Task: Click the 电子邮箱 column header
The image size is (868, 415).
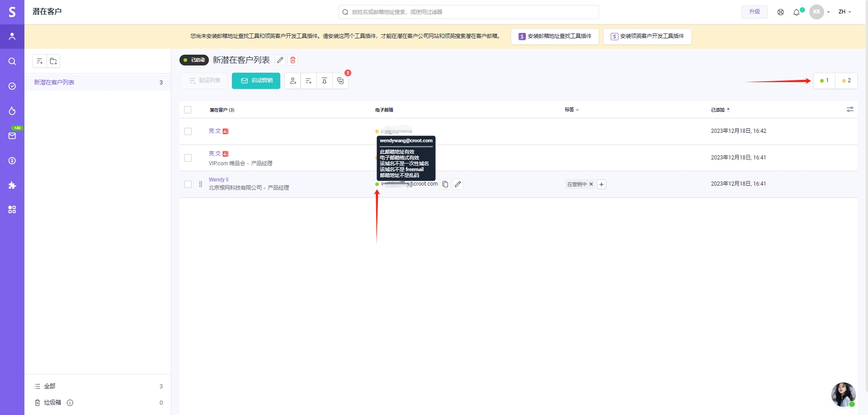Action: click(x=384, y=110)
